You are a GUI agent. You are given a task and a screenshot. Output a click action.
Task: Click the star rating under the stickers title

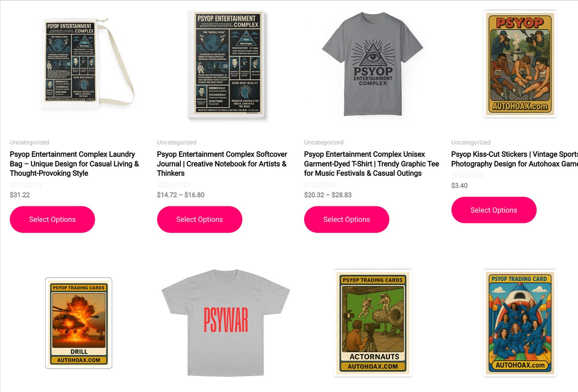point(468,175)
